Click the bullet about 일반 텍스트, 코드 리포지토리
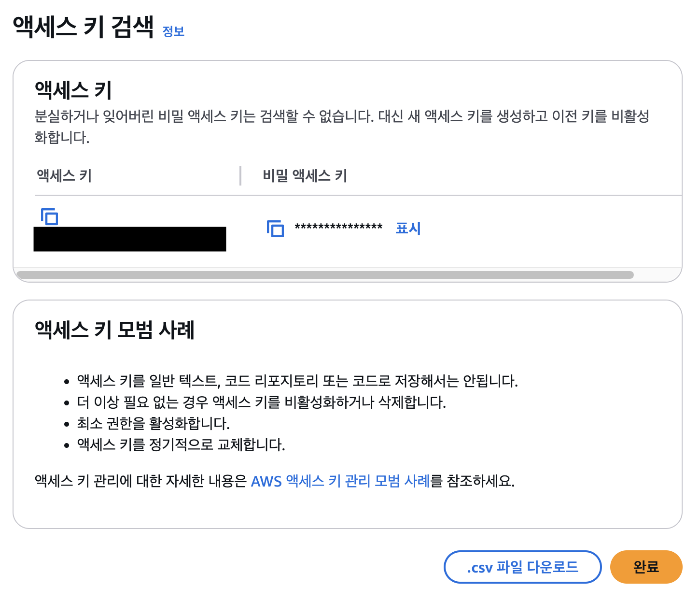The image size is (700, 602). tap(297, 381)
